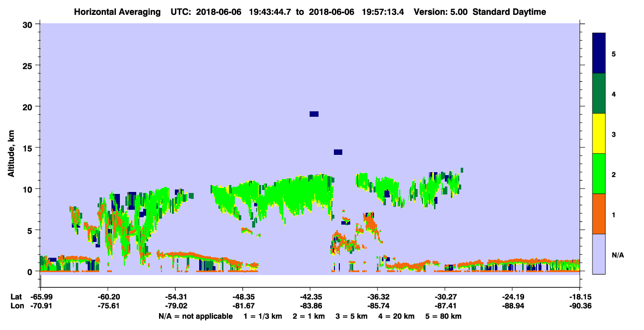The width and height of the screenshot is (644, 330).
Task: Click legend text 'N/A = not applicable'
Action: (x=195, y=316)
